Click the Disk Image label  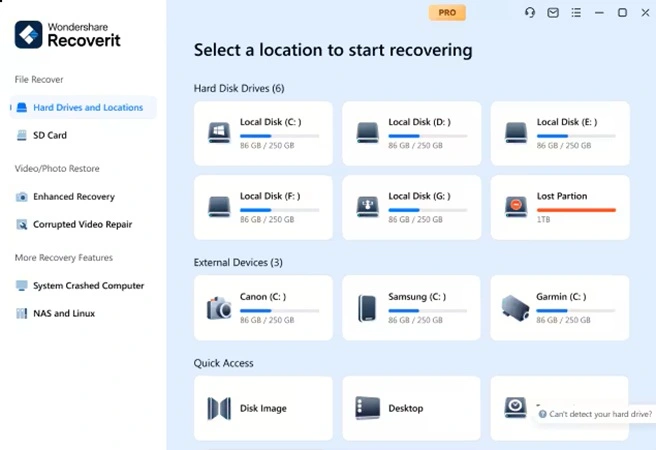click(263, 409)
